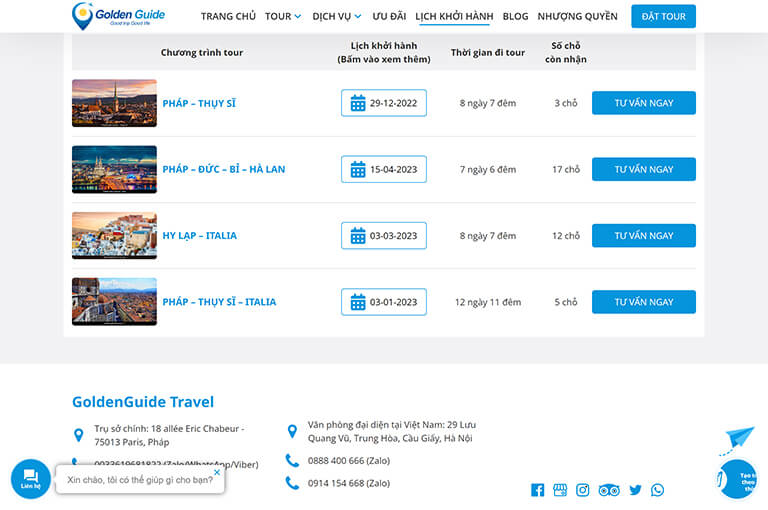Click the '17 chỗ' seats text
This screenshot has width=768, height=510.
point(566,170)
